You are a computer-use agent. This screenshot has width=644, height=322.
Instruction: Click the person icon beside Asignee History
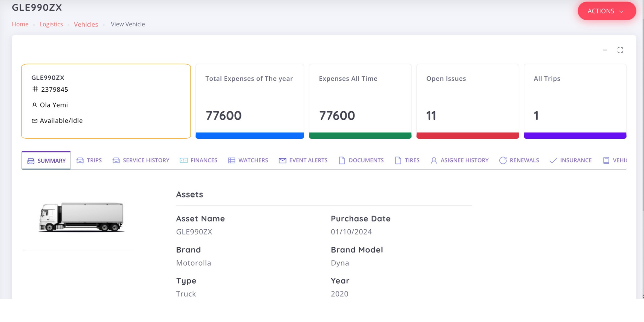click(x=434, y=160)
